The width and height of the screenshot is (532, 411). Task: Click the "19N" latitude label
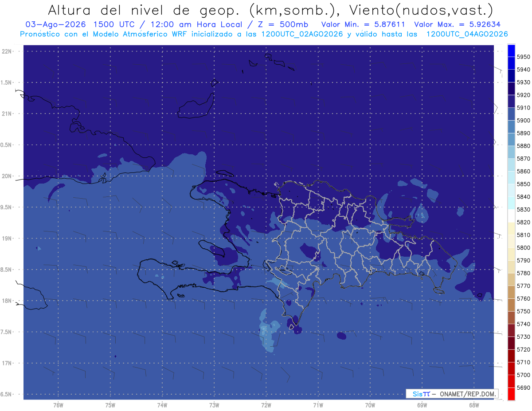[7, 238]
